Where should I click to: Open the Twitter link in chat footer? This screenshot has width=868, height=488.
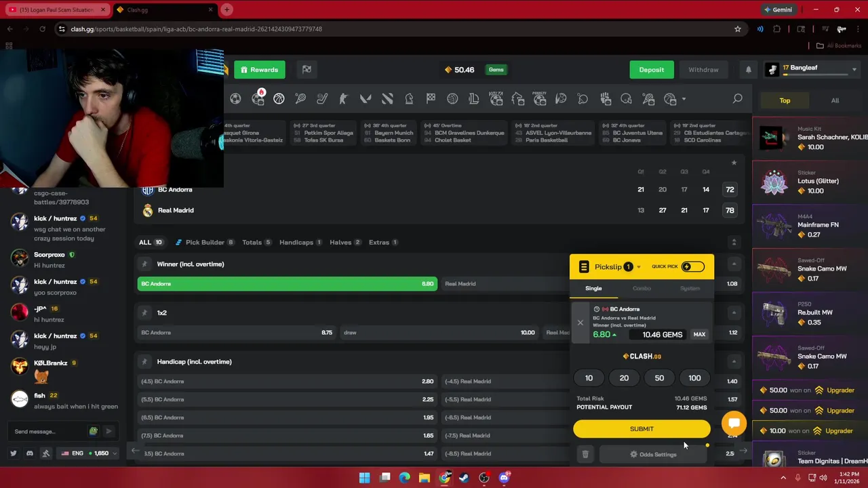[13, 453]
